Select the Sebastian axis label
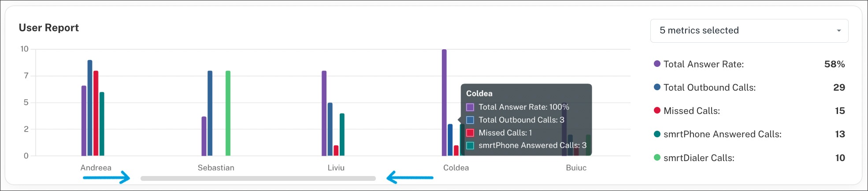The width and height of the screenshot is (868, 191). click(216, 168)
